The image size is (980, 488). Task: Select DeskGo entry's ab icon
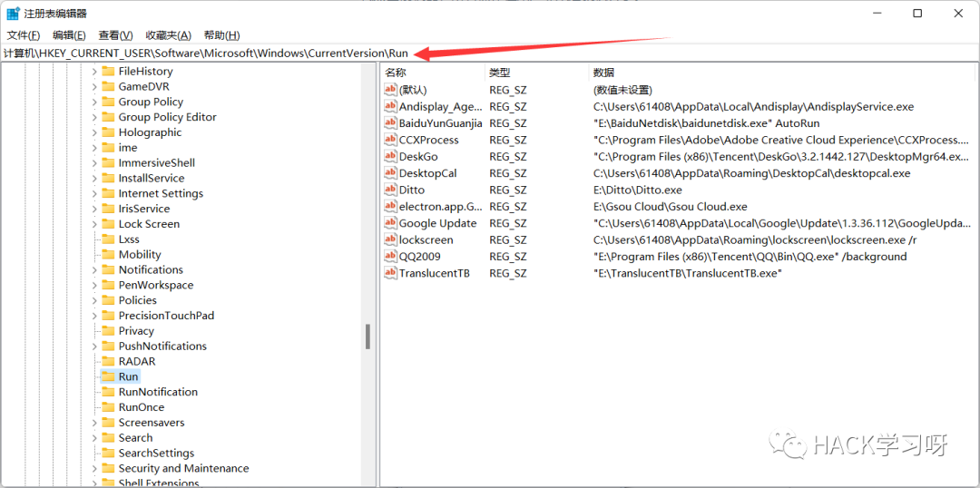(x=390, y=157)
